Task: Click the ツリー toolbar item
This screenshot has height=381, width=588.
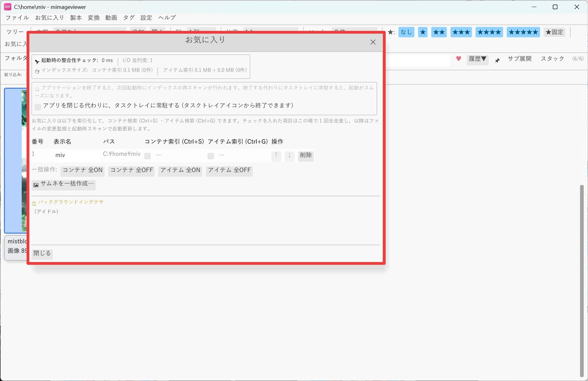Action: tap(15, 32)
